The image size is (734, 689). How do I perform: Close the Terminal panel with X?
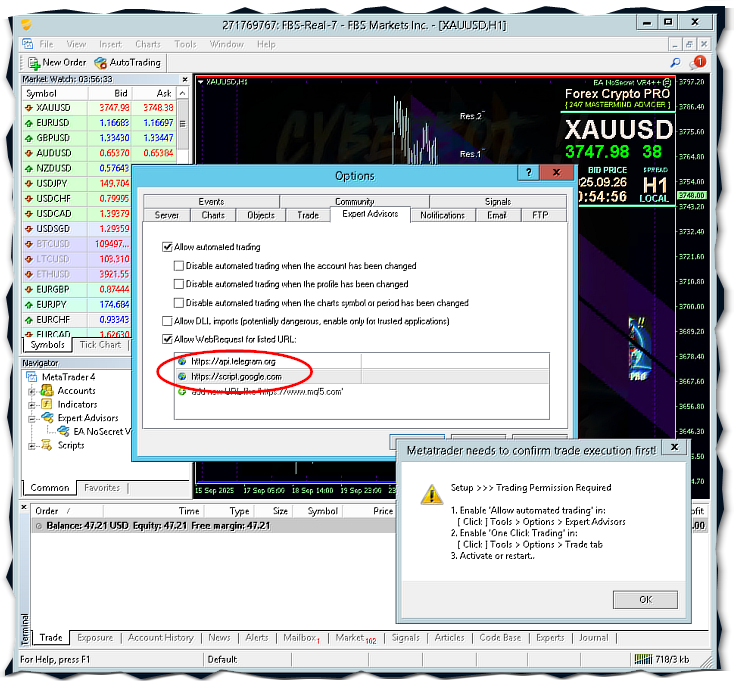pos(24,507)
